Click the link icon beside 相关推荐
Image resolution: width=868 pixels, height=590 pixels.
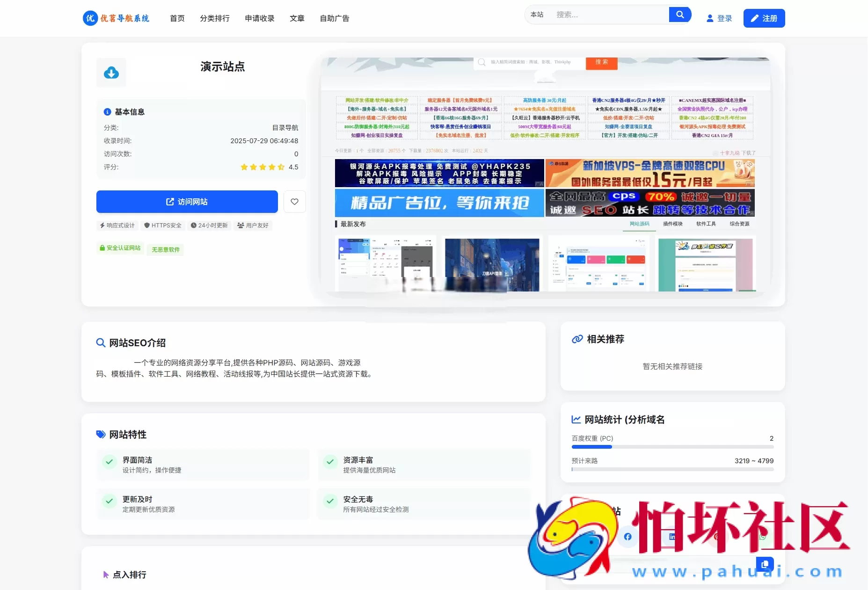(577, 339)
